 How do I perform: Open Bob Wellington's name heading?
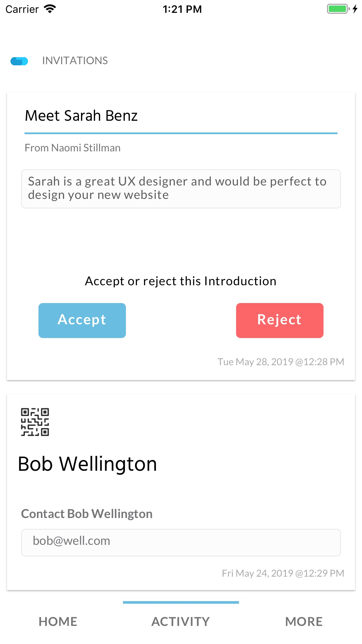click(87, 464)
